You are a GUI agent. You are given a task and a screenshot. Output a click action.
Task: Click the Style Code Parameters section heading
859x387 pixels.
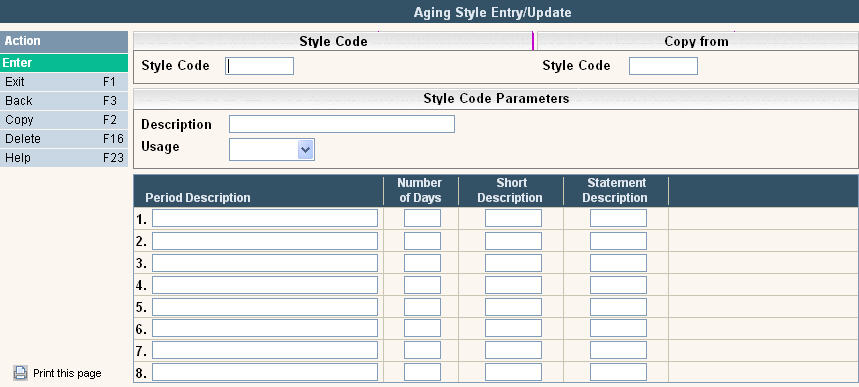(x=496, y=99)
